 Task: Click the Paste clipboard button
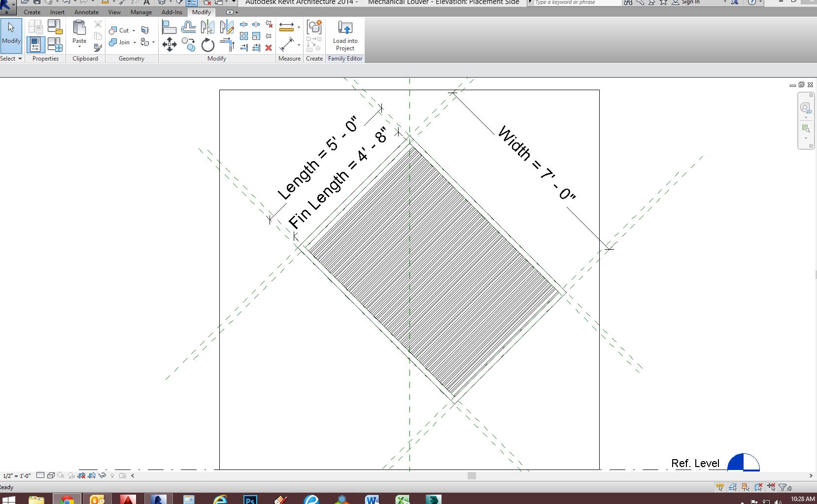(x=79, y=33)
